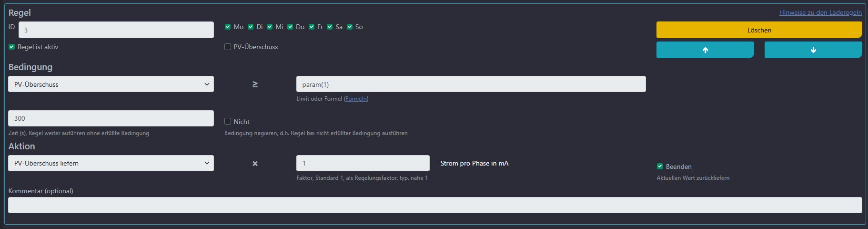Toggle the Do weekday checkbox
The height and width of the screenshot is (229, 868).
(x=290, y=27)
